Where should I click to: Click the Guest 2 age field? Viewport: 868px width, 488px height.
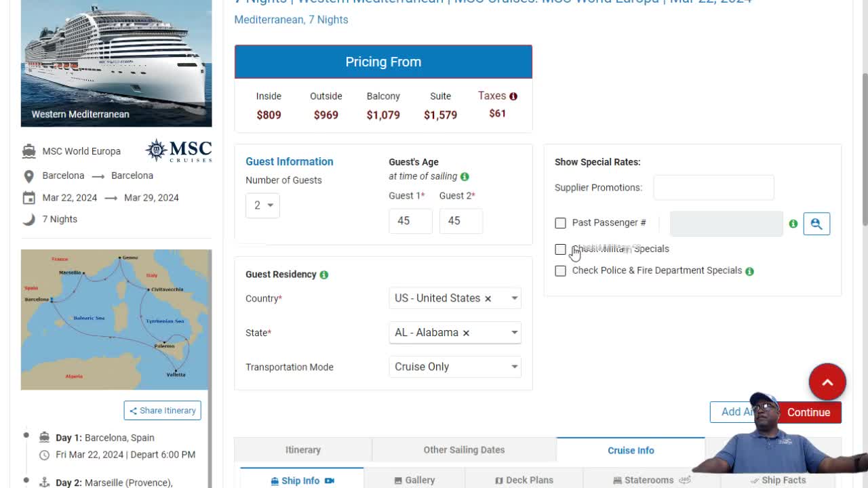pos(461,221)
